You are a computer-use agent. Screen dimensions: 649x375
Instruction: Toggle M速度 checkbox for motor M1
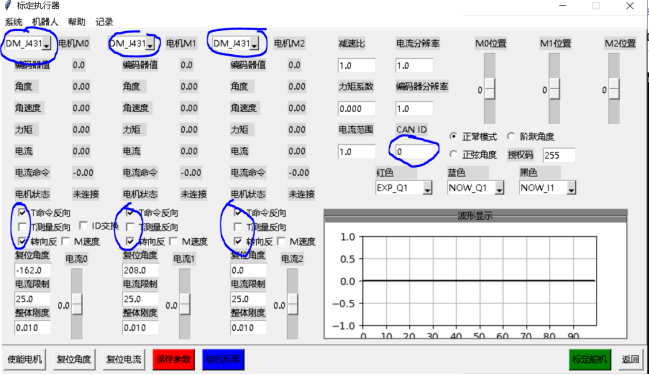(173, 241)
